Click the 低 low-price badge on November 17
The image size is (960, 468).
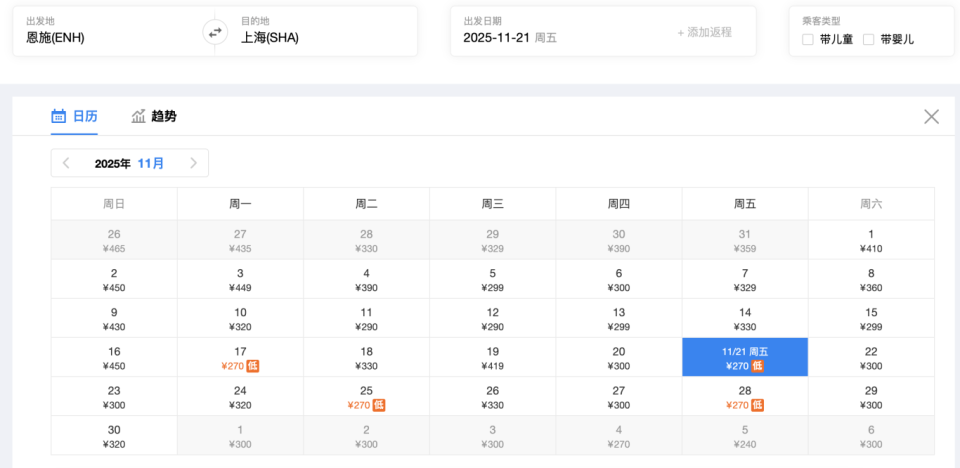click(254, 366)
